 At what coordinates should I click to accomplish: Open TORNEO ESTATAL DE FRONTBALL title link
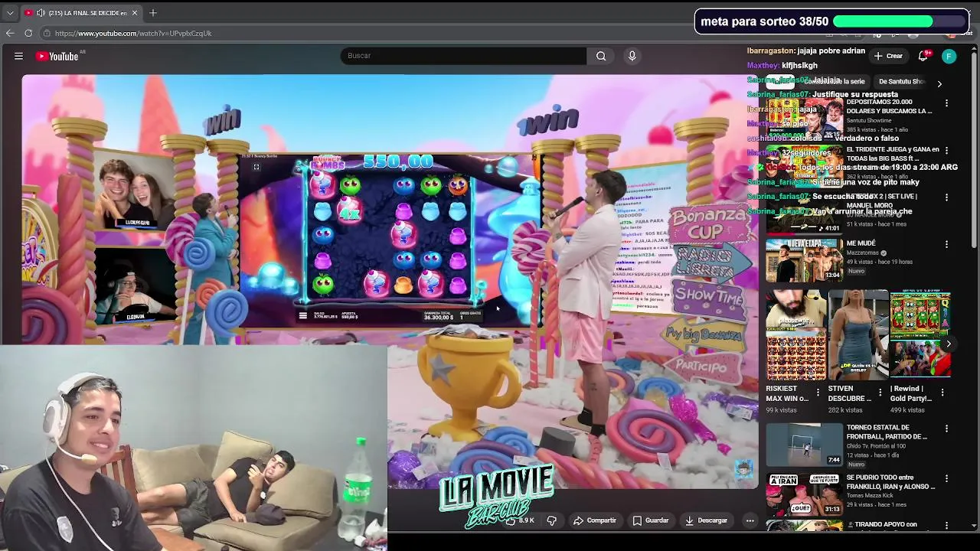[887, 432]
